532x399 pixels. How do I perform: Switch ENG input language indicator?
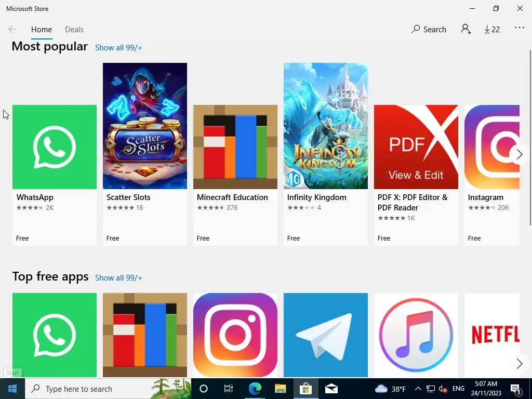point(458,389)
